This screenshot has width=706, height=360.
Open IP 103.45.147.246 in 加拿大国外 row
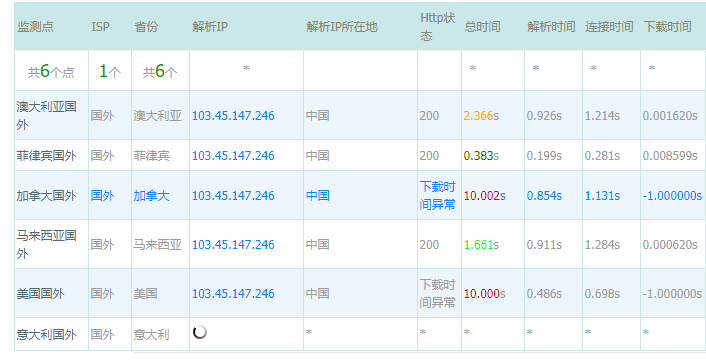233,196
